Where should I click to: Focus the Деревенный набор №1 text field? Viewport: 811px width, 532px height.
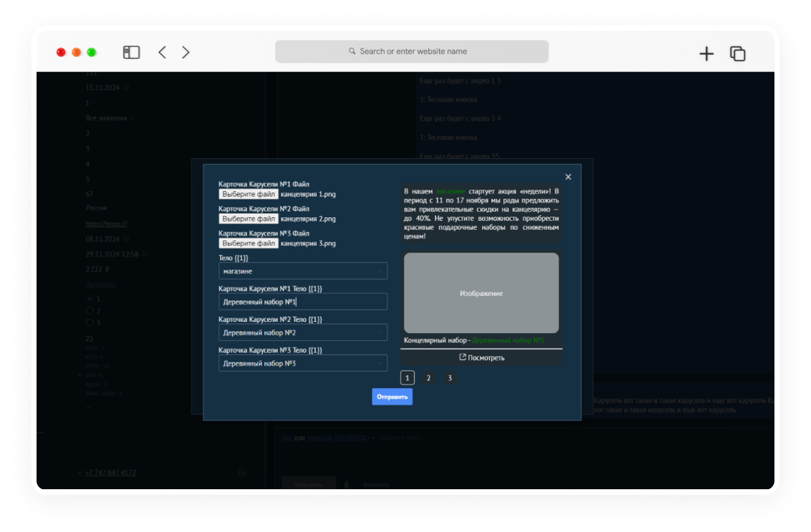tap(303, 302)
